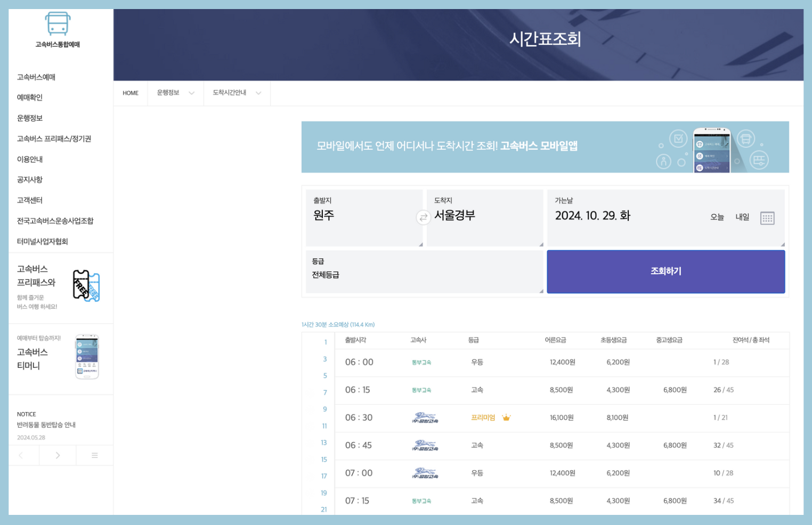Open the Freepass ticket promo image

click(x=86, y=286)
